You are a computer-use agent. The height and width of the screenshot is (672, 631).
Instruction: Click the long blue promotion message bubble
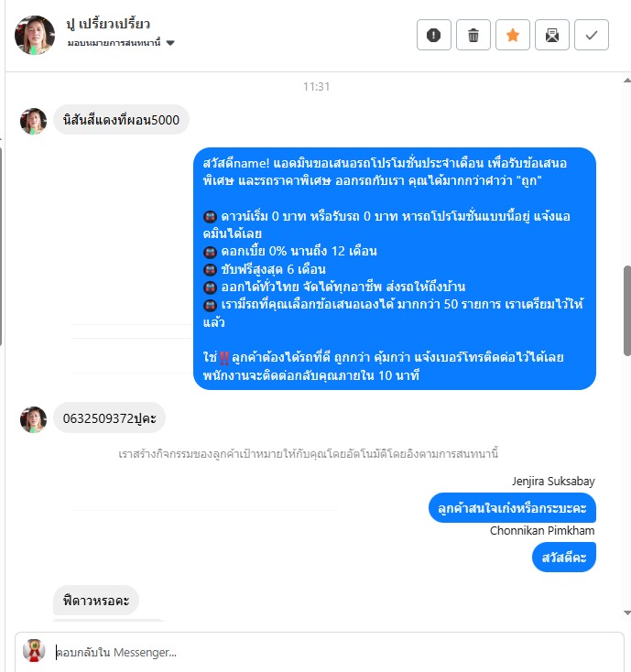(395, 269)
